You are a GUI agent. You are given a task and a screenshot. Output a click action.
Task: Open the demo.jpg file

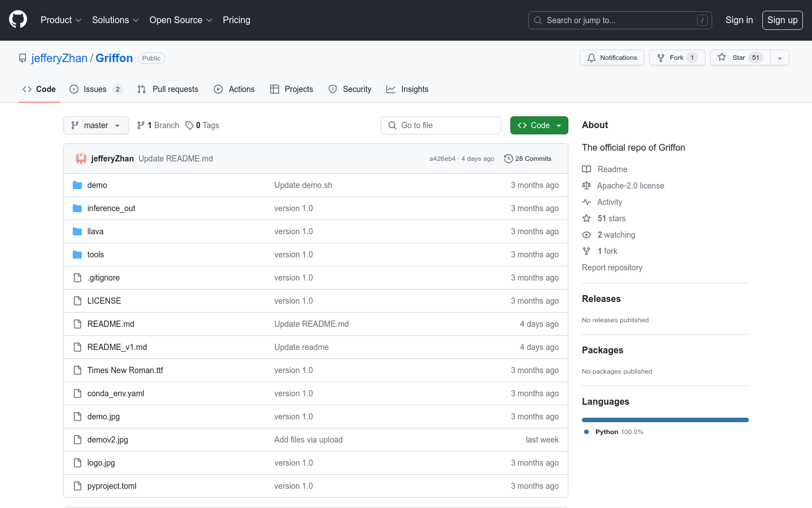click(x=103, y=417)
